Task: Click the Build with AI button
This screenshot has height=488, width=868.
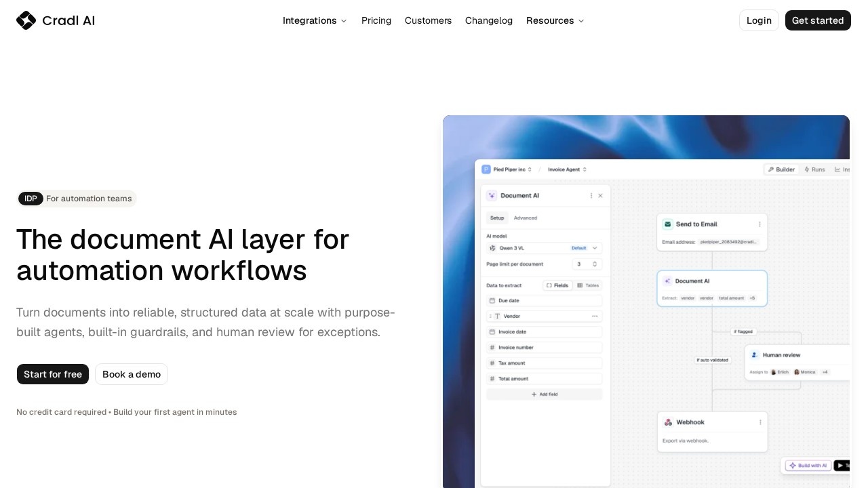Action: (808, 466)
